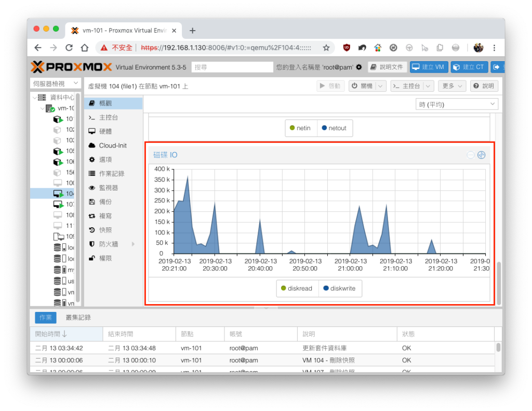This screenshot has height=411, width=532.
Task: Open the dropdown arrow beside the toolbar 主控台 button
Action: 429,86
